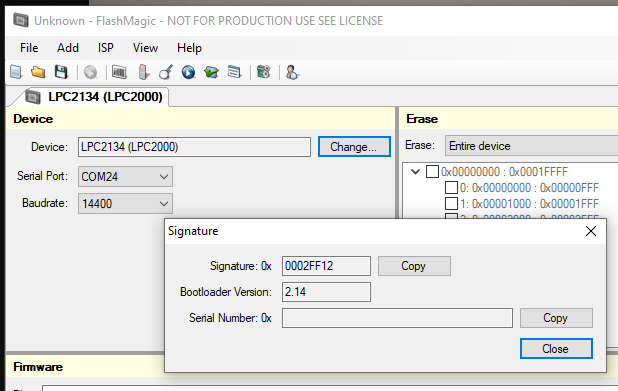Copy the Signature value
Image resolution: width=618 pixels, height=391 pixels.
point(414,266)
